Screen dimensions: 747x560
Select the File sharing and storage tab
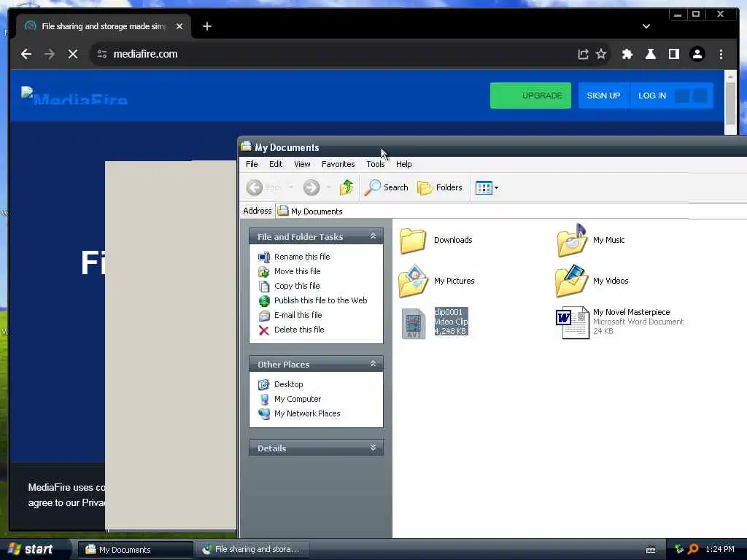(x=104, y=26)
